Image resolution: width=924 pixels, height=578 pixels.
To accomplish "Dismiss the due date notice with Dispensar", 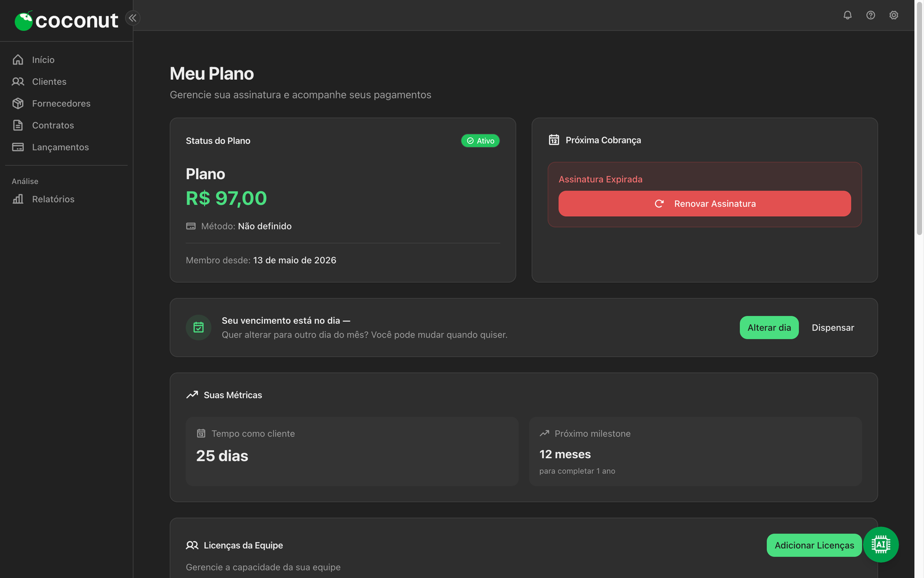I will coord(833,328).
